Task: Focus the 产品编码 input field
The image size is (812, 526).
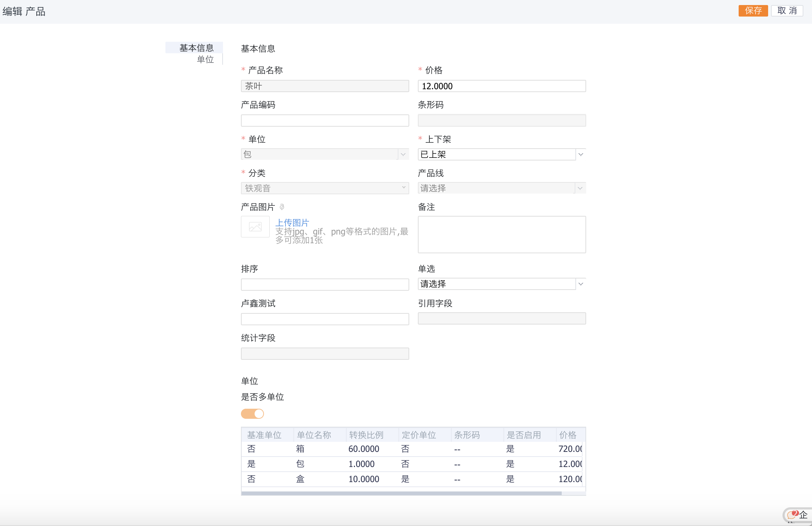Action: coord(325,121)
